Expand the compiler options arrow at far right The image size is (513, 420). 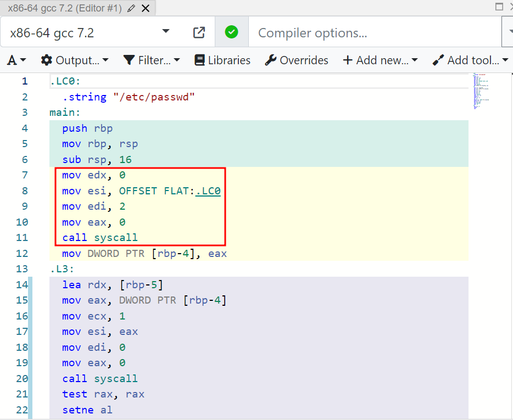click(508, 33)
